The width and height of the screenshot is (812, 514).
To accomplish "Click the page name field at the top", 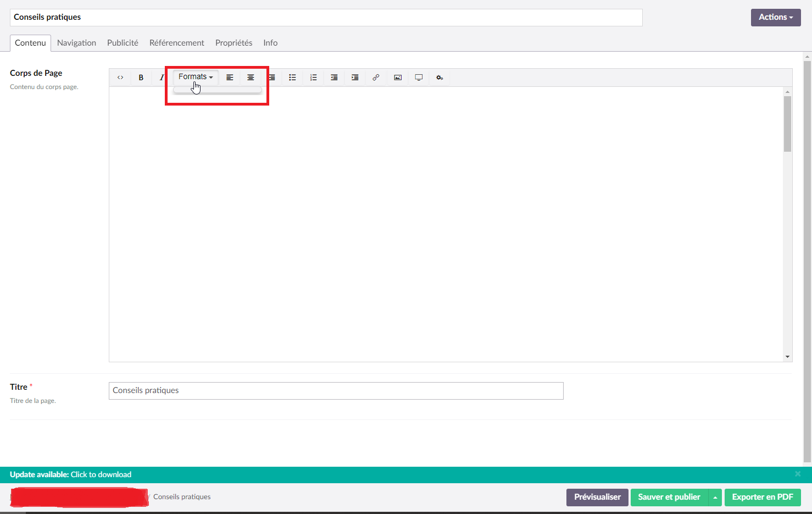I will (326, 17).
